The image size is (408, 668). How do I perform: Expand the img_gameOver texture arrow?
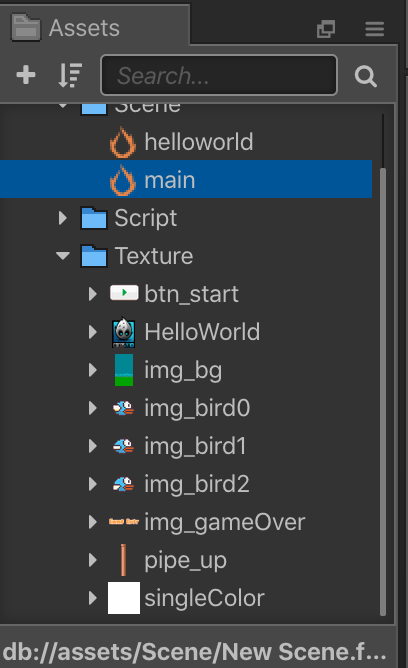point(92,522)
